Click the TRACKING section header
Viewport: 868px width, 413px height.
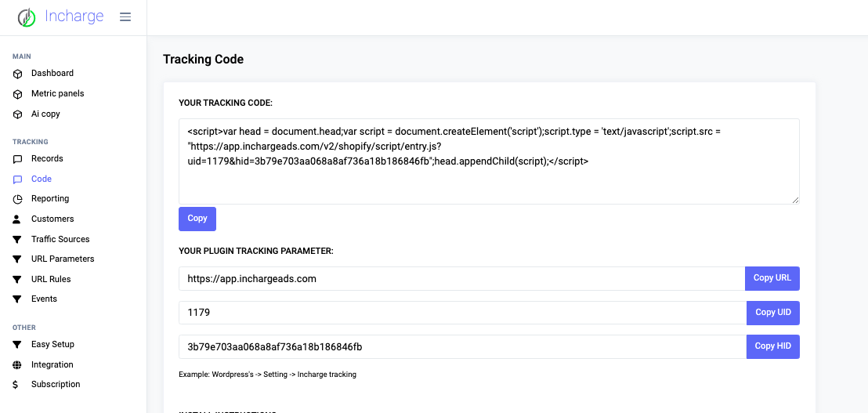pyautogui.click(x=31, y=142)
